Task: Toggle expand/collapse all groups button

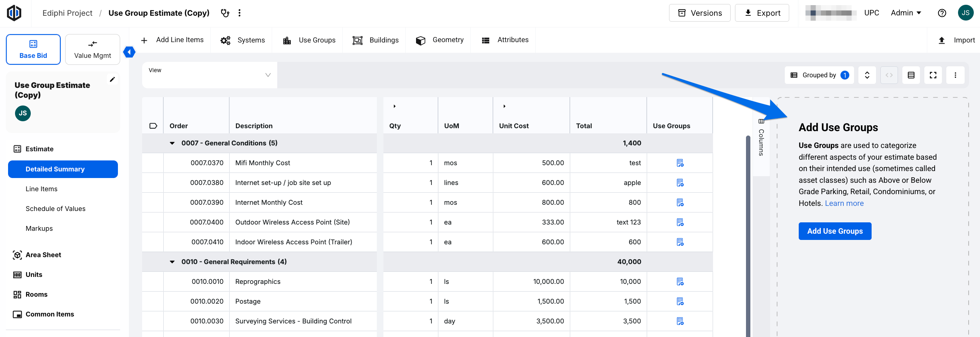Action: pyautogui.click(x=866, y=75)
